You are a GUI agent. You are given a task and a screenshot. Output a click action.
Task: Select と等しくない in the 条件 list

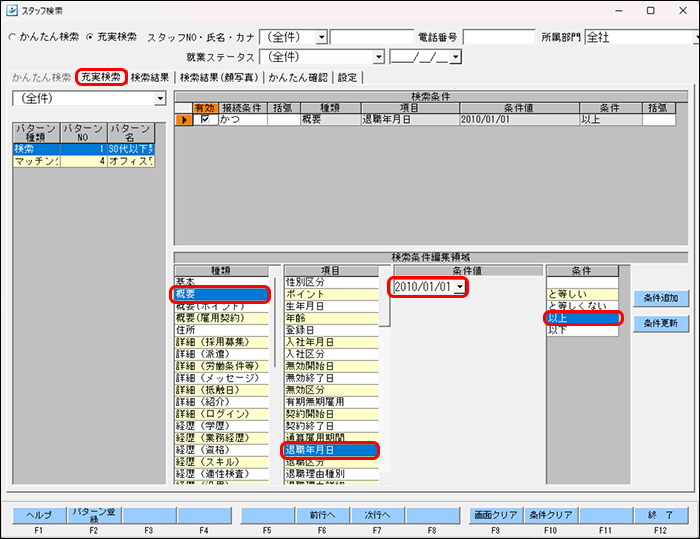(583, 306)
